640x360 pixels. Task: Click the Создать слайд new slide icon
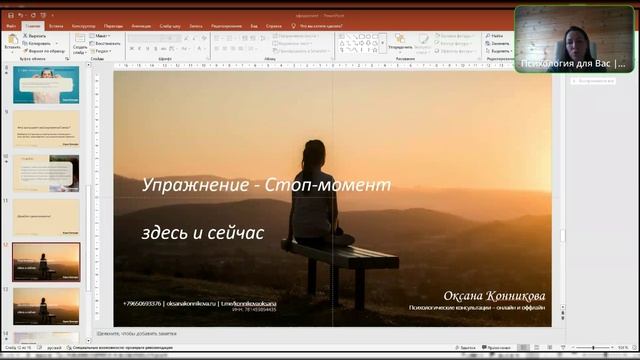pos(80,39)
